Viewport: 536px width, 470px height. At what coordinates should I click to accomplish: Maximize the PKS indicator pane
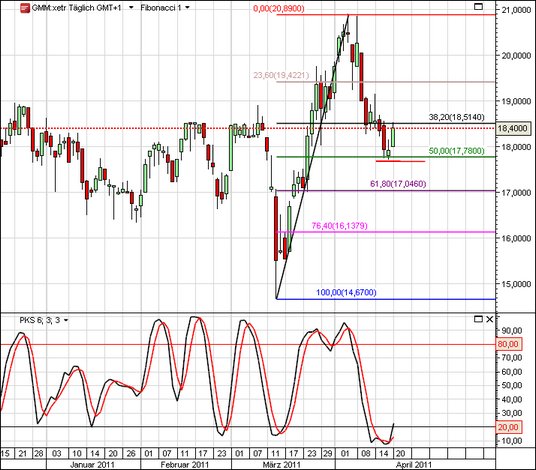coord(478,319)
